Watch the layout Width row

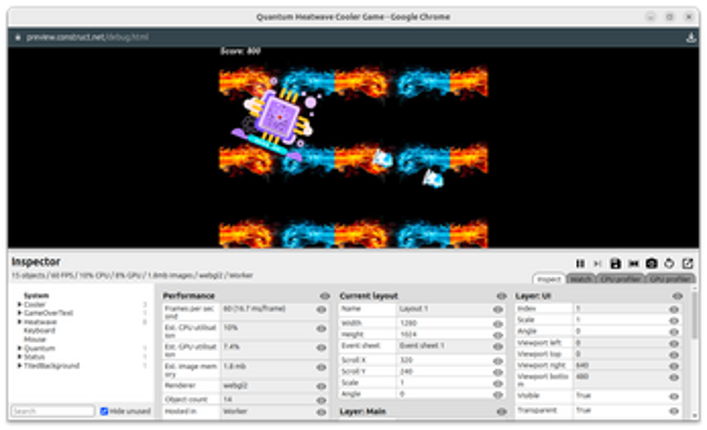(x=498, y=324)
